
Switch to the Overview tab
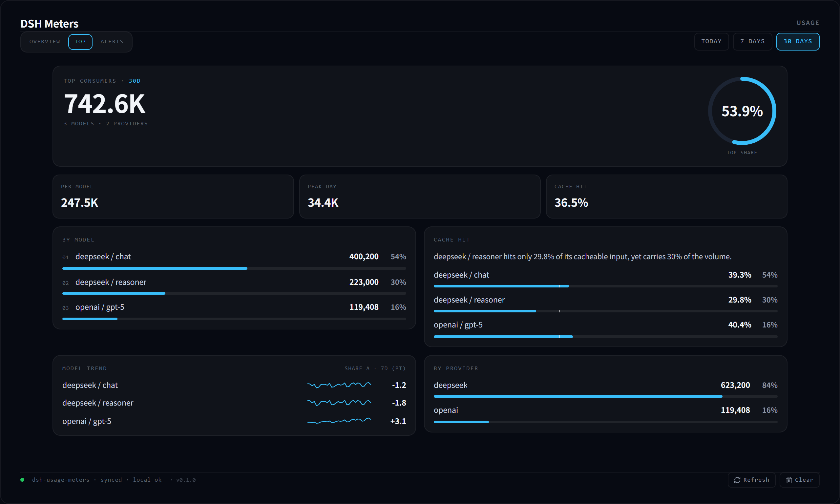point(45,42)
